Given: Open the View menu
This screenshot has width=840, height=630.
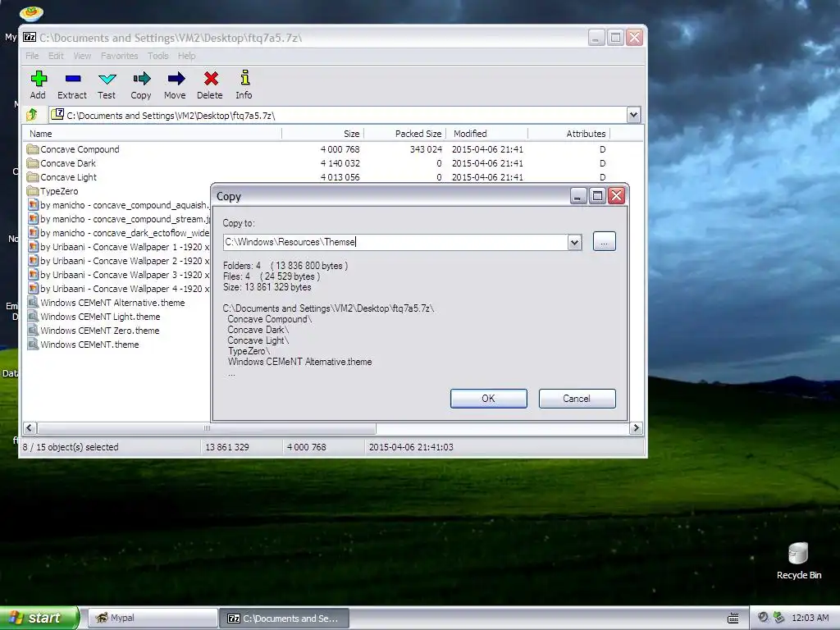Looking at the screenshot, I should 82,56.
